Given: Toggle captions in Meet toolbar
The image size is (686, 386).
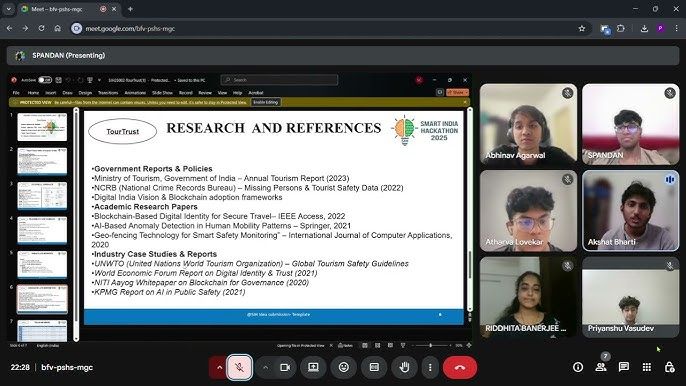Looking at the screenshot, I should click(374, 367).
